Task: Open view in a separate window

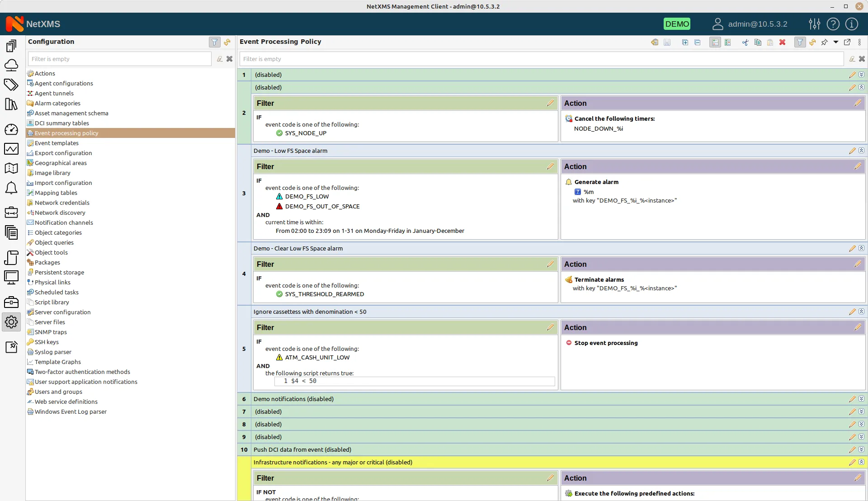Action: (847, 42)
